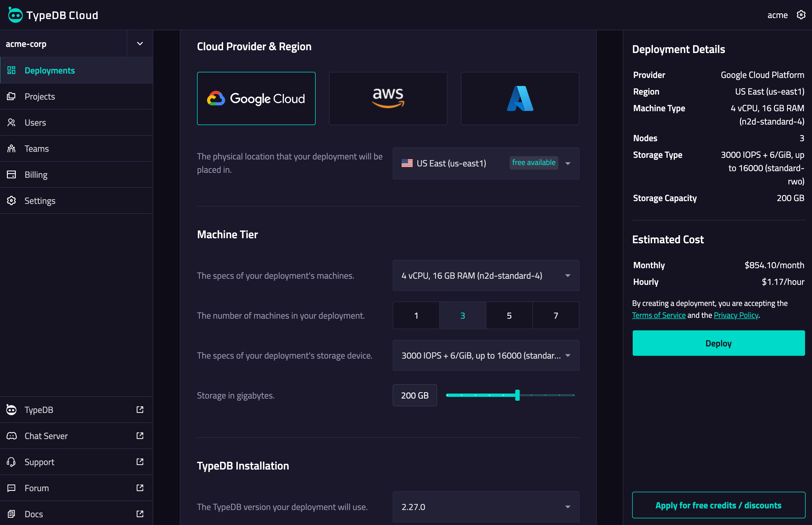Open Forum external link icon

click(140, 488)
